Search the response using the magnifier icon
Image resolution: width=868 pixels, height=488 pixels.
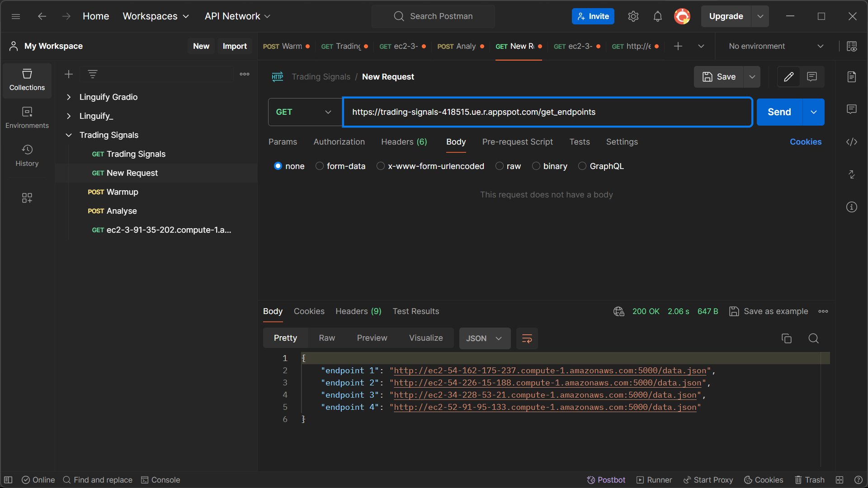click(813, 338)
